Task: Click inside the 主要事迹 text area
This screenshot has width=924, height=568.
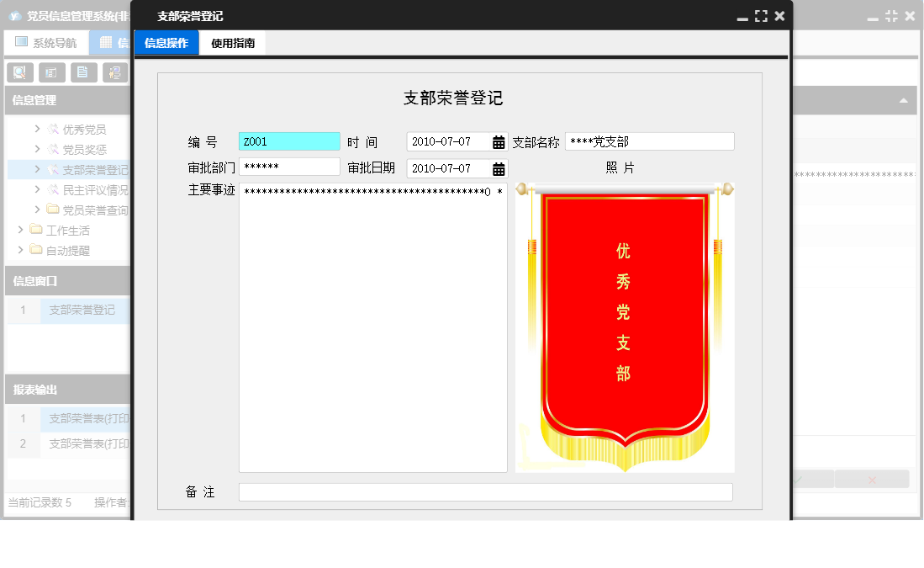Action: click(373, 328)
